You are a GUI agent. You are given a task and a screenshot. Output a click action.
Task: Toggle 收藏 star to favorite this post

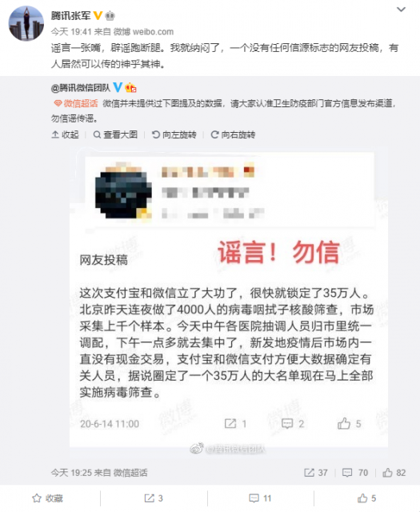point(47,498)
